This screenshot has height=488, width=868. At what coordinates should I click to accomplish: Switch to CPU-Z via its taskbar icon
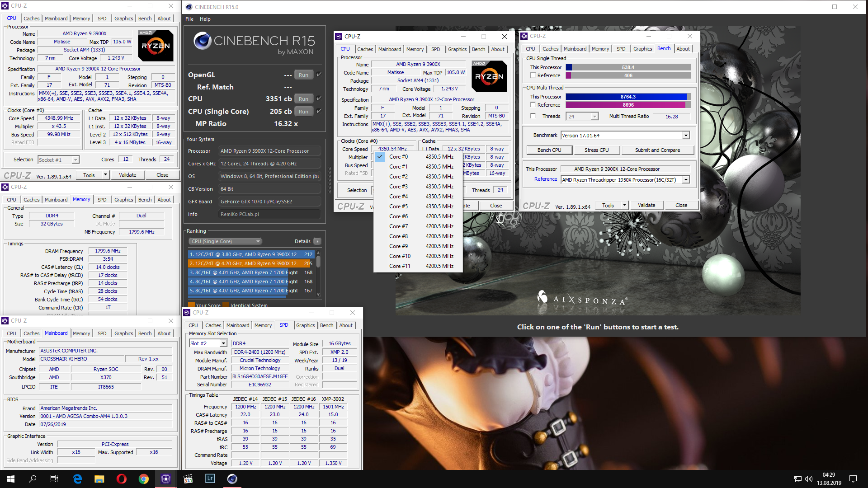[166, 479]
